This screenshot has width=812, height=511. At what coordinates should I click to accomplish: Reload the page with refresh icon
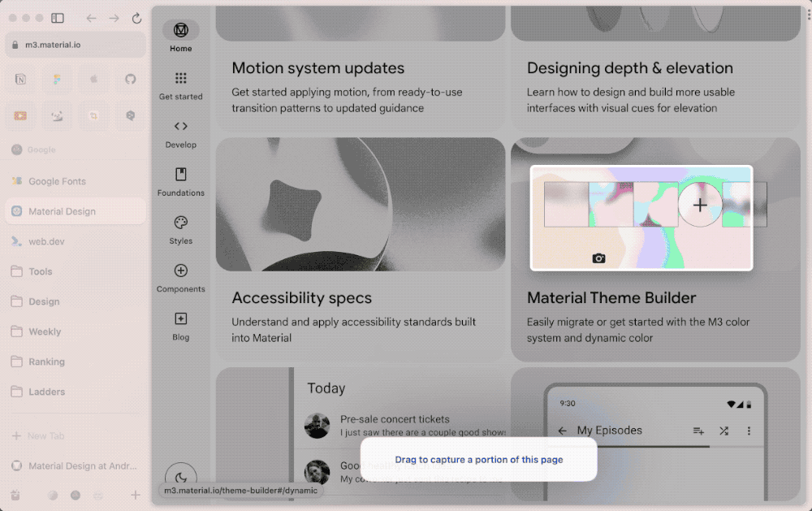coord(136,18)
